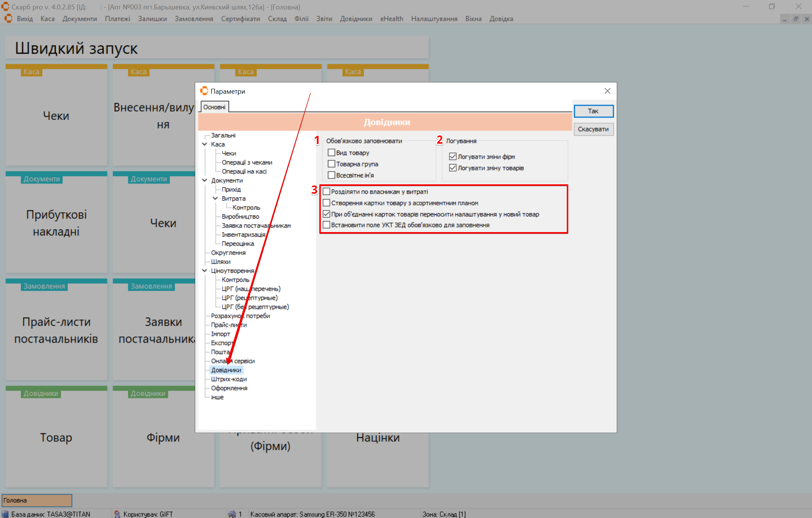Image resolution: width=812 pixels, height=518 pixels.
Task: Click the Скасувати button
Action: pyautogui.click(x=593, y=129)
